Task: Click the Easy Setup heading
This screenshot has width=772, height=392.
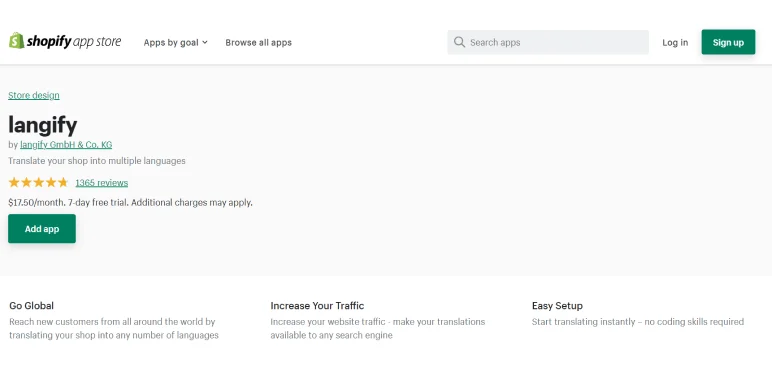Action: click(x=557, y=306)
